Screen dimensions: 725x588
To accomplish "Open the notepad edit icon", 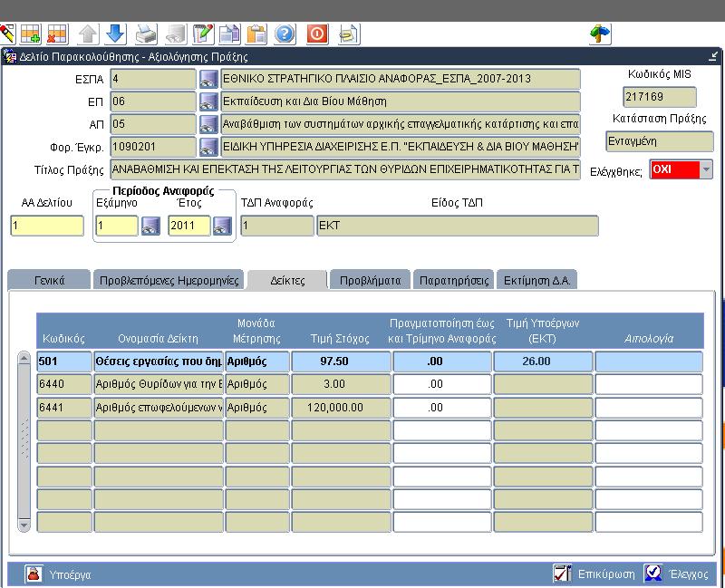I will pyautogui.click(x=203, y=34).
